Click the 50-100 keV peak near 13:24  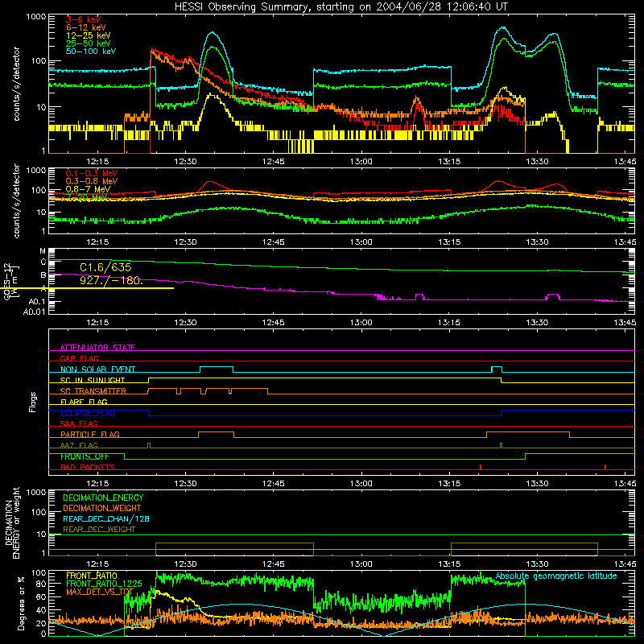(x=502, y=28)
